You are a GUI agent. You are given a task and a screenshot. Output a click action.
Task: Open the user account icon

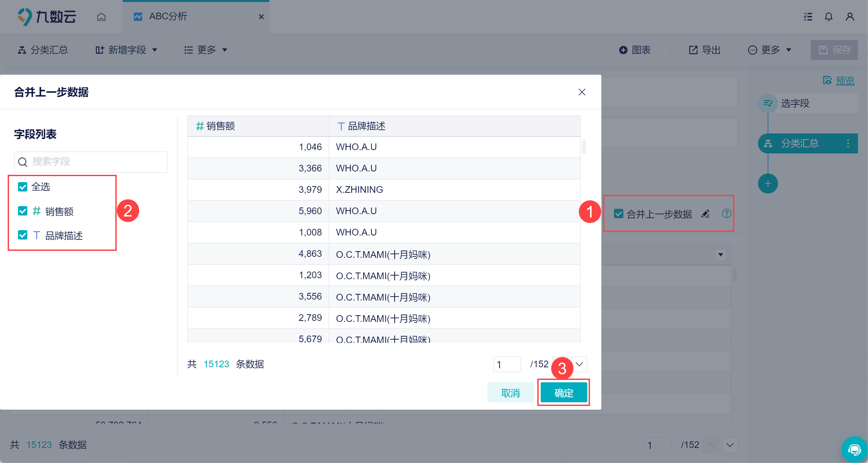pyautogui.click(x=849, y=17)
